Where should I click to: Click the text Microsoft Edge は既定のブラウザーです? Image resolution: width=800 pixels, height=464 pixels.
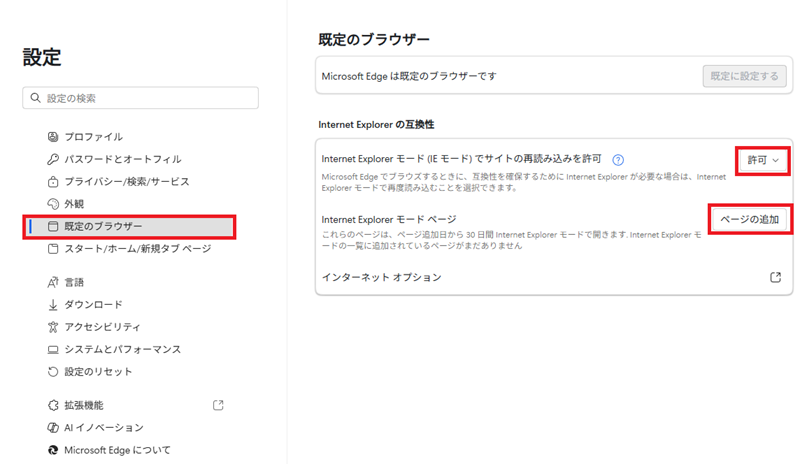pyautogui.click(x=409, y=76)
